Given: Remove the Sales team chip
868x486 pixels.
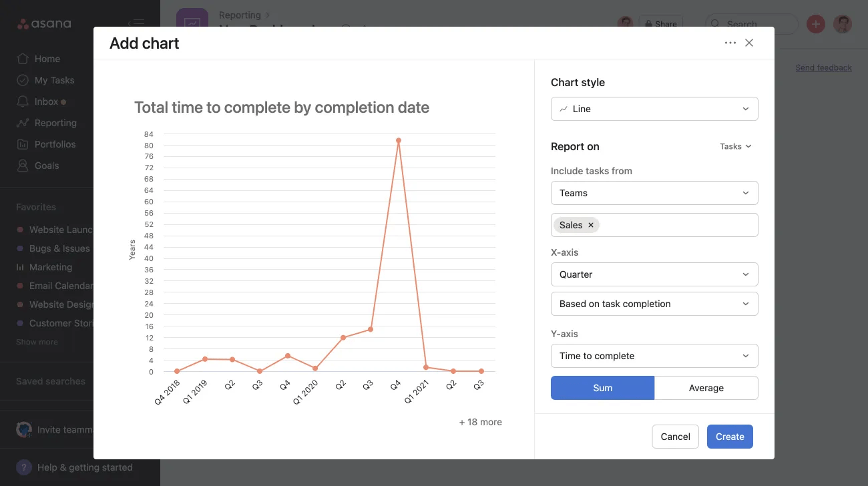Looking at the screenshot, I should pos(591,225).
